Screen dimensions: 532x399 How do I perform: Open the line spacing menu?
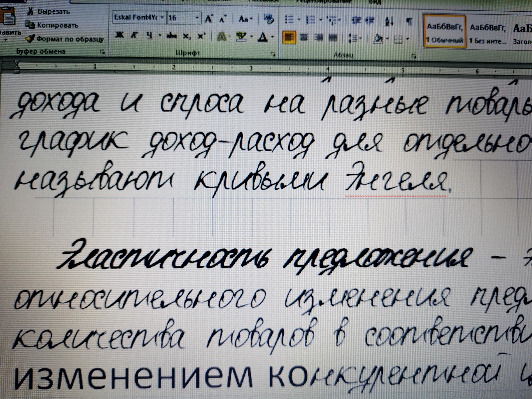(x=355, y=38)
